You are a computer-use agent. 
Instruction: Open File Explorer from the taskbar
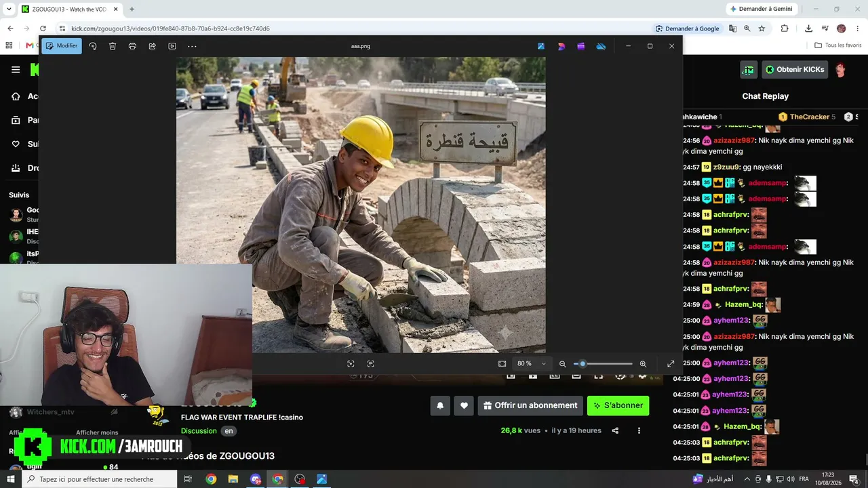233,479
